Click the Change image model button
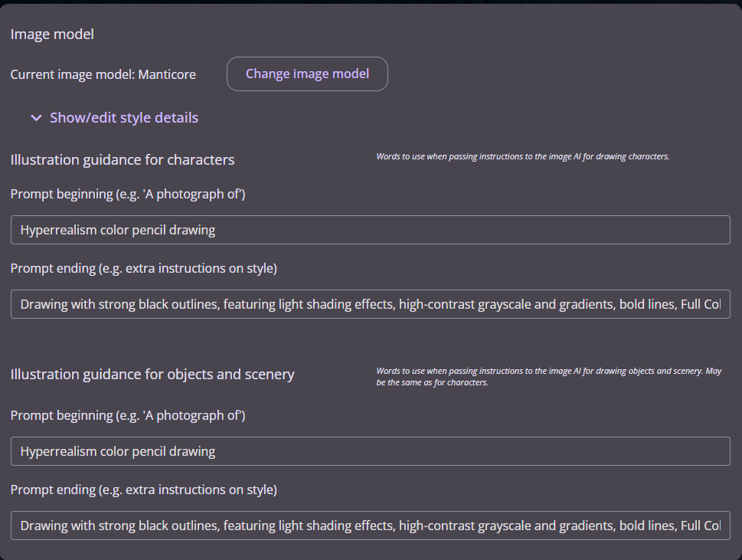The width and height of the screenshot is (742, 560). click(x=307, y=74)
